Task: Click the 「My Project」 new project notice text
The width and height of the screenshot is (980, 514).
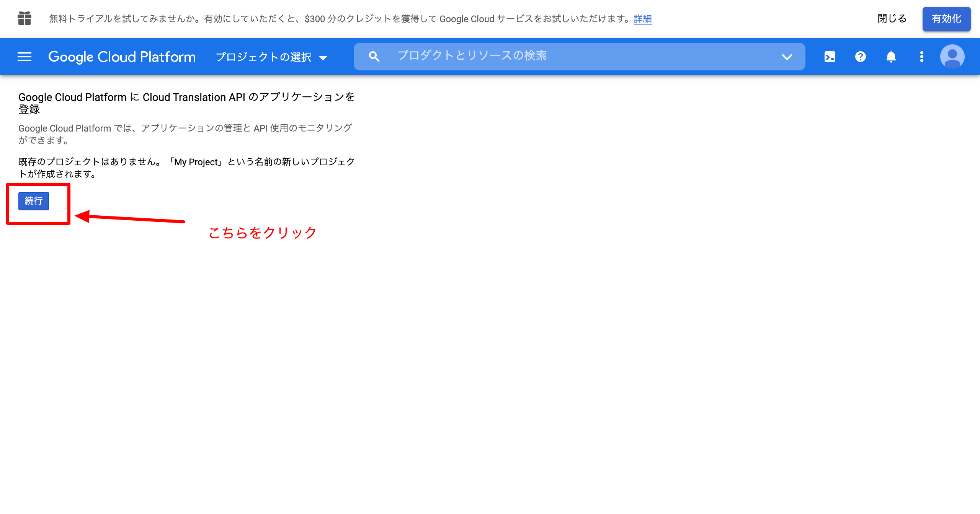Action: (x=186, y=168)
